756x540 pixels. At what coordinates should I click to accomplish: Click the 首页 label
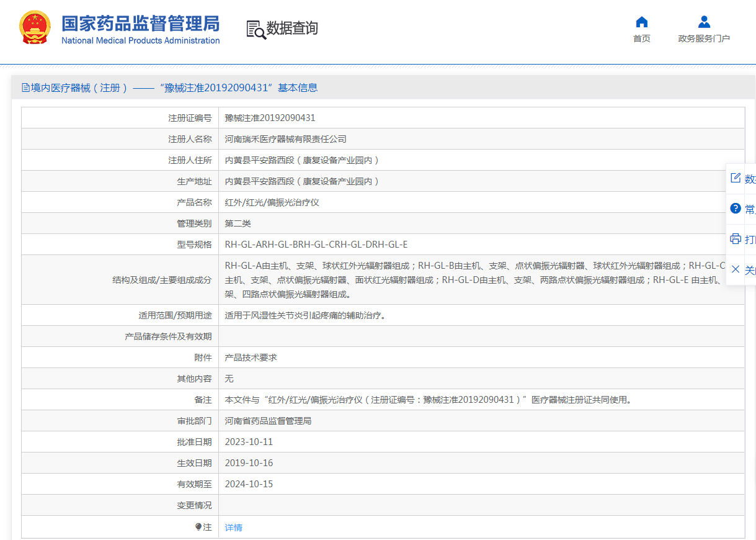[642, 38]
